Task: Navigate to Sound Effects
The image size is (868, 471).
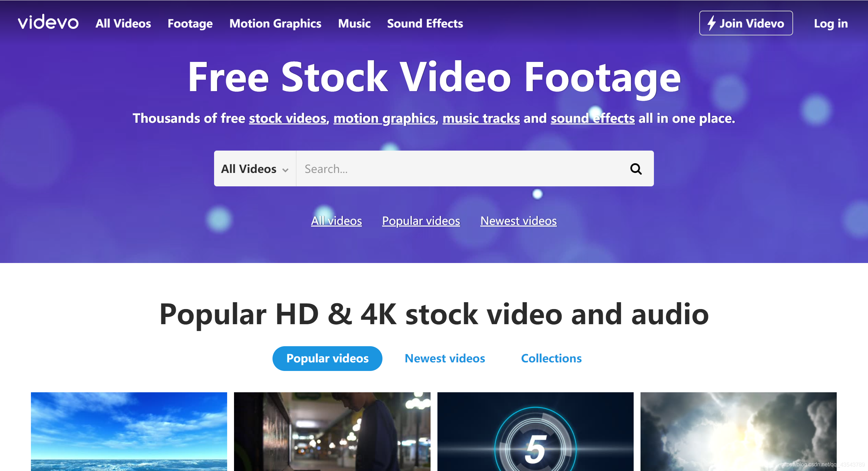Action: [425, 23]
